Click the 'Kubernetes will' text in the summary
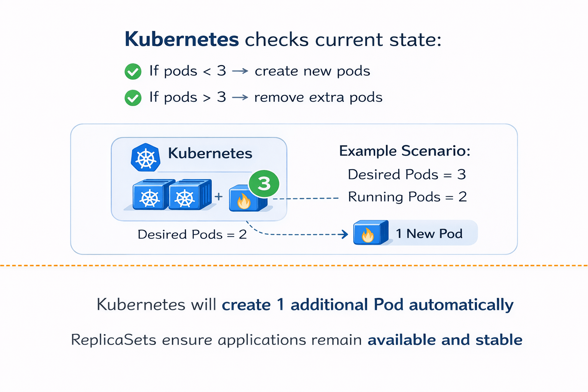The image size is (588, 392). coord(157,305)
